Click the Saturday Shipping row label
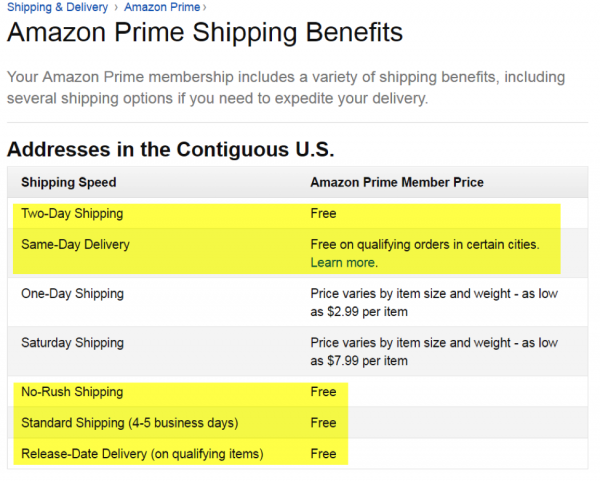Image resolution: width=600 pixels, height=481 pixels. (x=72, y=343)
